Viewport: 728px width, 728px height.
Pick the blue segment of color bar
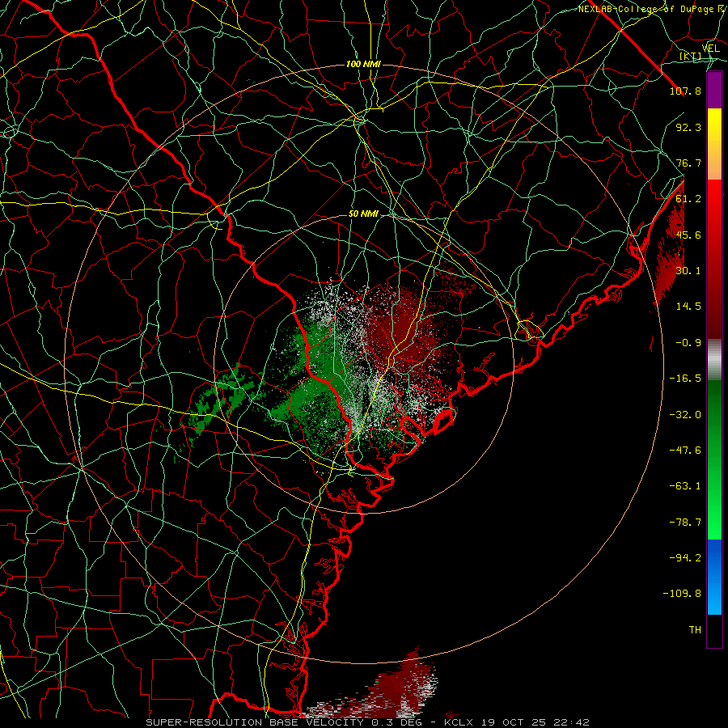[x=714, y=576]
